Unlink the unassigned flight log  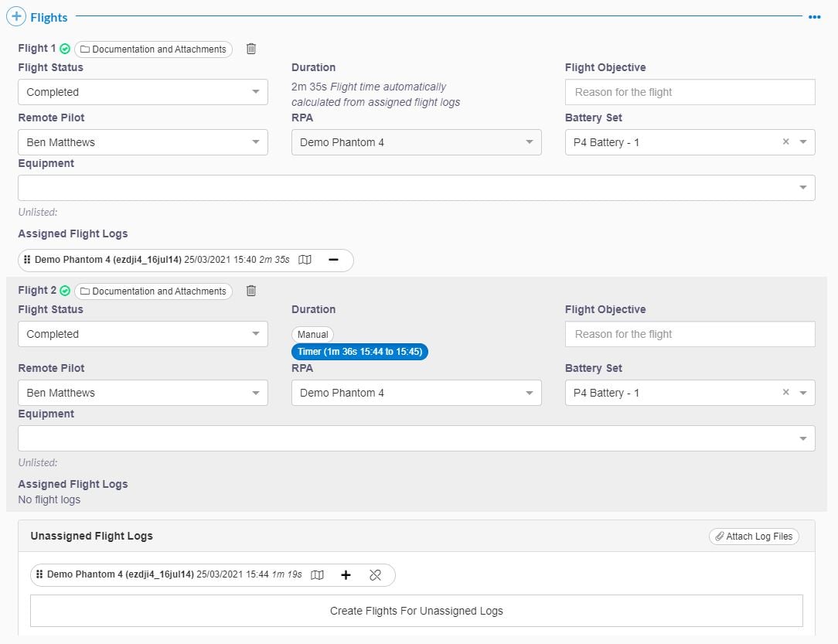click(375, 574)
